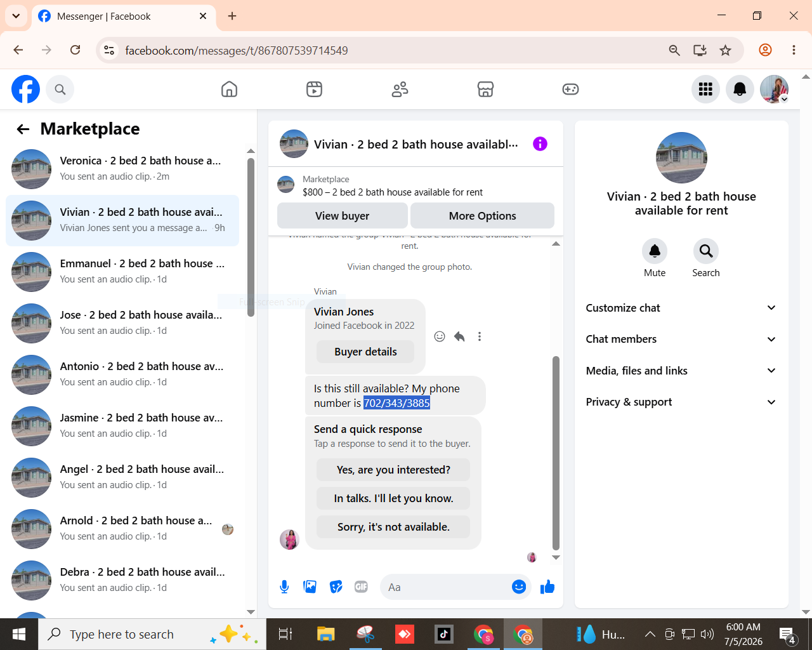This screenshot has width=812, height=650.
Task: Bookmark this page star icon
Action: point(726,50)
